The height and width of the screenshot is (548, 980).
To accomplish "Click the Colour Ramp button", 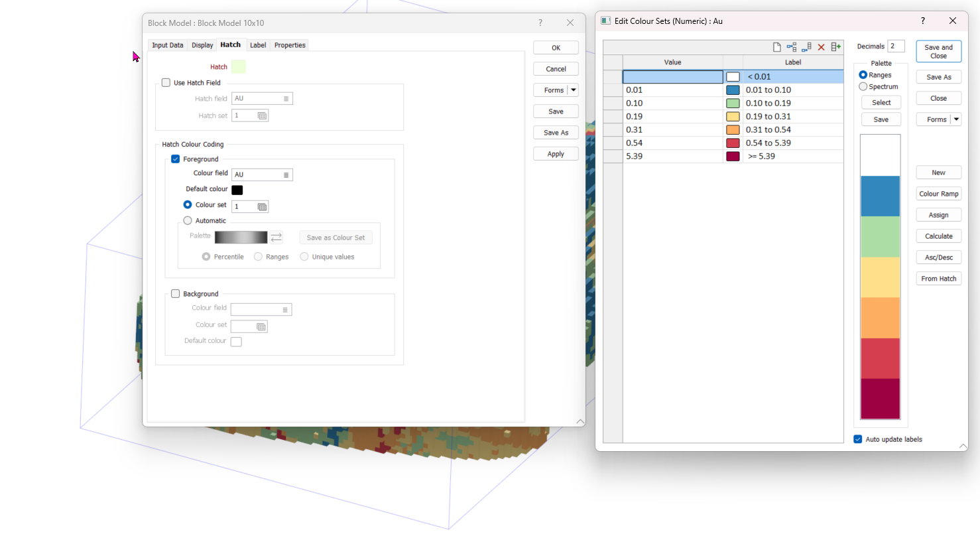I will (938, 194).
